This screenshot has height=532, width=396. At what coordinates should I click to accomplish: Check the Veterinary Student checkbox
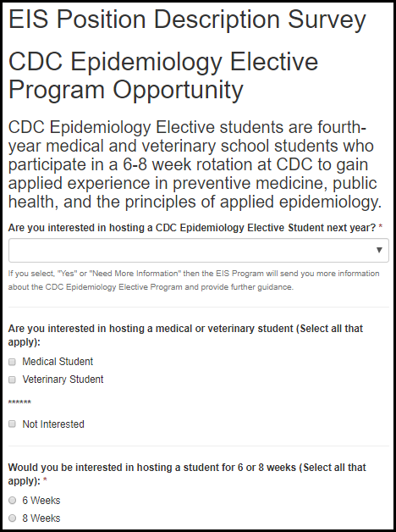[12, 380]
